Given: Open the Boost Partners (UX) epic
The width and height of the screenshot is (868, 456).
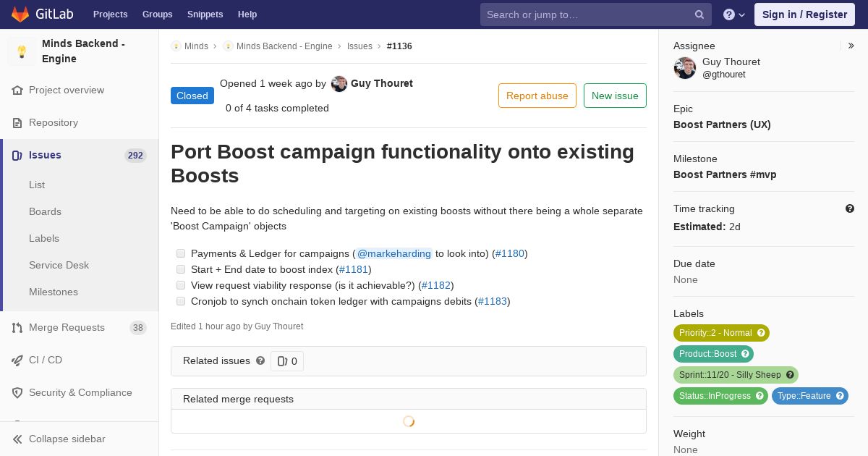Looking at the screenshot, I should pos(722,124).
